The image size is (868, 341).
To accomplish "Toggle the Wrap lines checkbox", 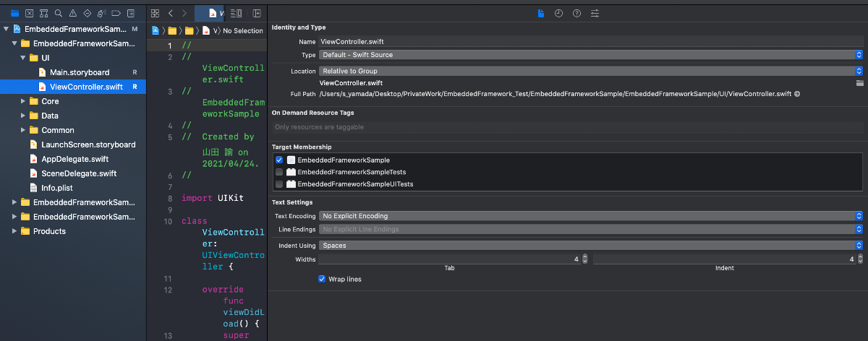I will (322, 279).
